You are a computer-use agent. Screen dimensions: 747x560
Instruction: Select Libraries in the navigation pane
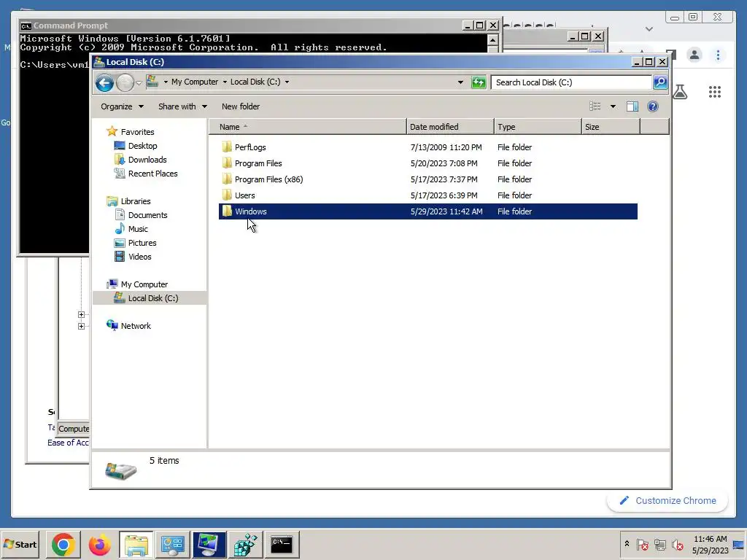[x=135, y=201]
